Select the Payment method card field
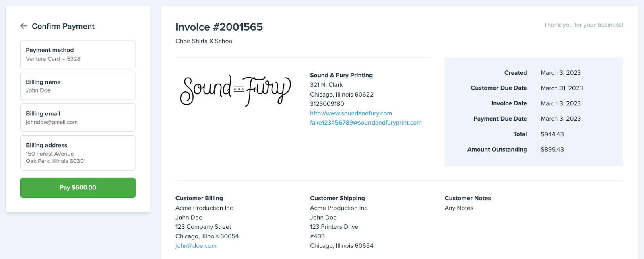The width and height of the screenshot is (644, 259). (x=78, y=54)
